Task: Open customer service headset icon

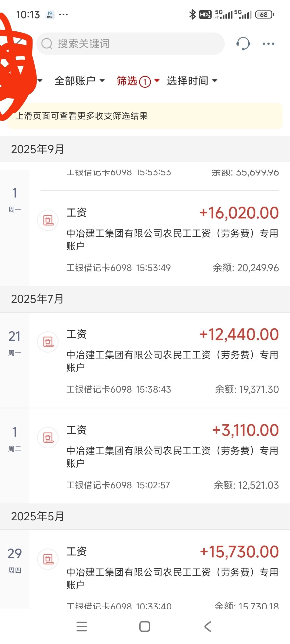Action: [243, 43]
